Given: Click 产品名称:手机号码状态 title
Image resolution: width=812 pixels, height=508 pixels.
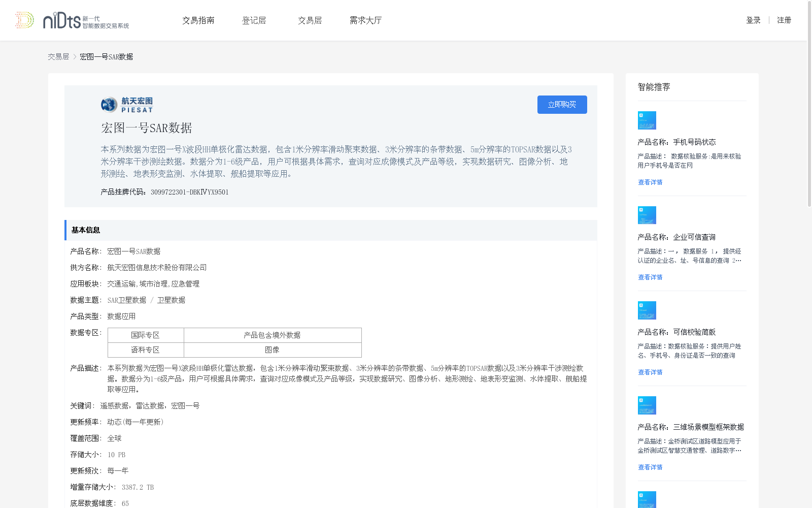Looking at the screenshot, I should 676,142.
